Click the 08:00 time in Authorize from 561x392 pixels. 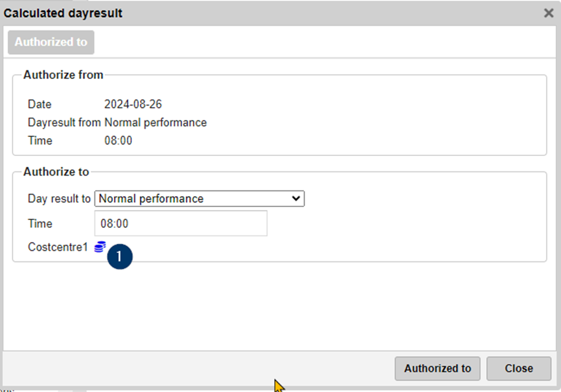point(118,141)
